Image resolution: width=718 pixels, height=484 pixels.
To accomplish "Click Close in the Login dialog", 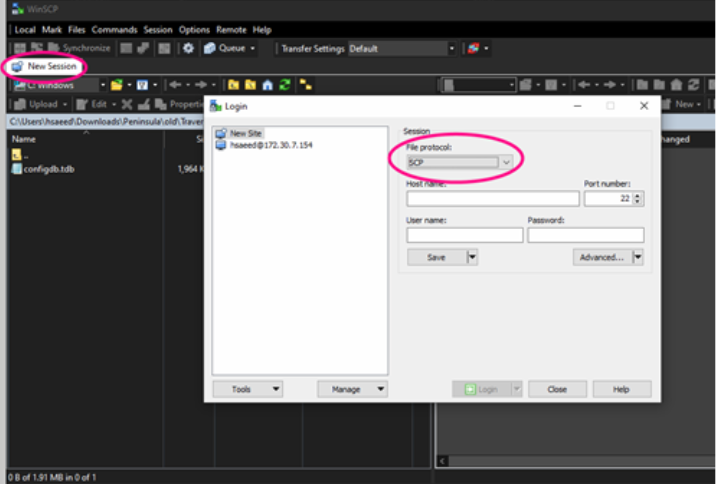I will pyautogui.click(x=557, y=389).
